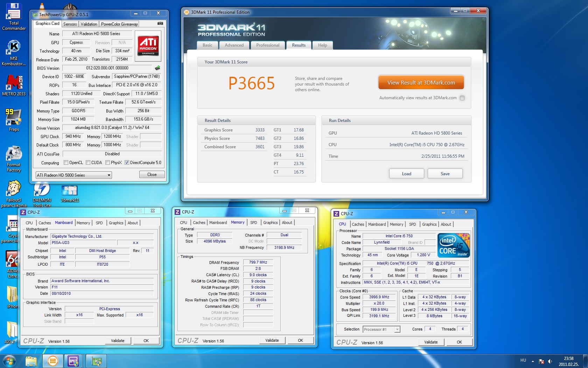Viewport: 588px width, 368px height.
Task: Click the Core Speed value 3998.9 MHz
Action: (x=379, y=297)
